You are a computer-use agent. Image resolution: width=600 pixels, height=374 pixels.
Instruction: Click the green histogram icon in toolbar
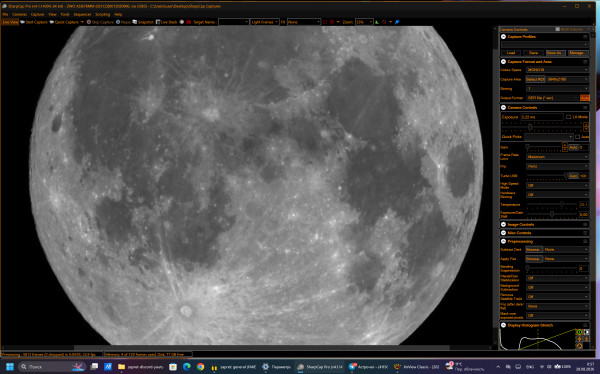tap(377, 22)
